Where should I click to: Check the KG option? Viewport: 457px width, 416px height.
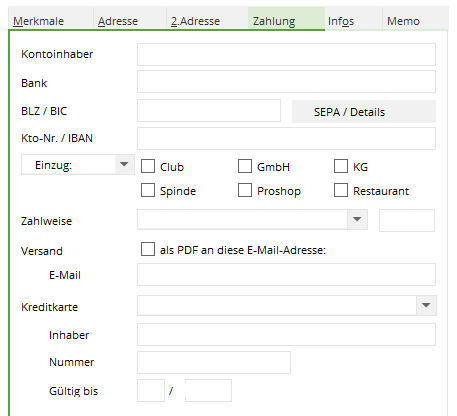click(x=341, y=166)
